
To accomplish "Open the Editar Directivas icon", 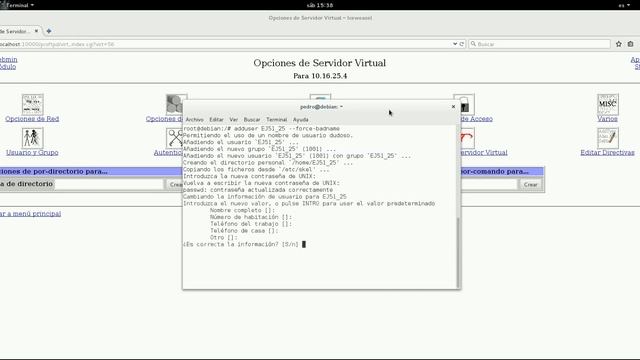I will tap(607, 138).
